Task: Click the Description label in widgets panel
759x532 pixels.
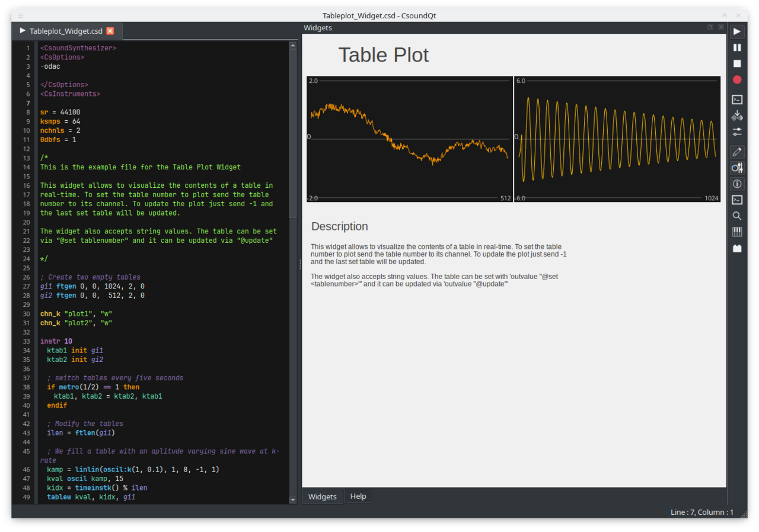Action: coord(340,226)
